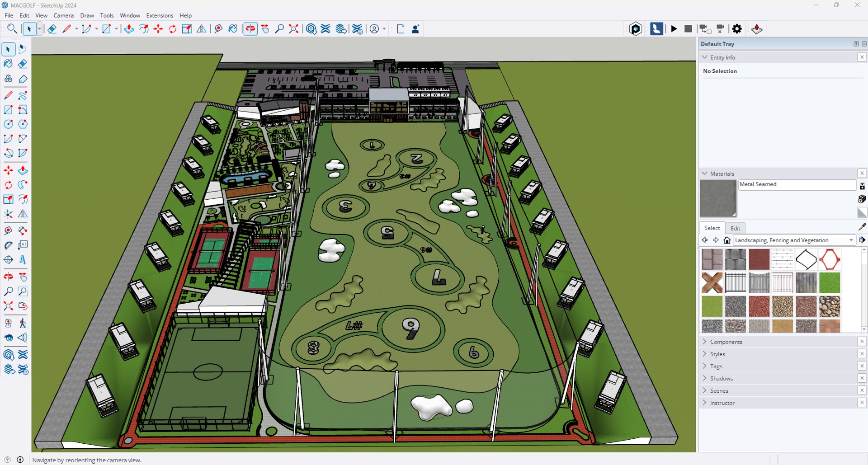Expand the Scenes panel
The width and height of the screenshot is (868, 465).
[x=705, y=390]
